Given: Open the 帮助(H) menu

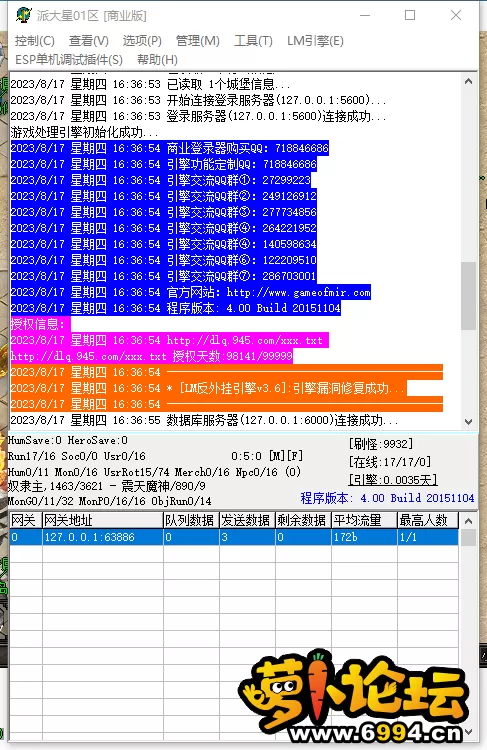Looking at the screenshot, I should coord(157,60).
